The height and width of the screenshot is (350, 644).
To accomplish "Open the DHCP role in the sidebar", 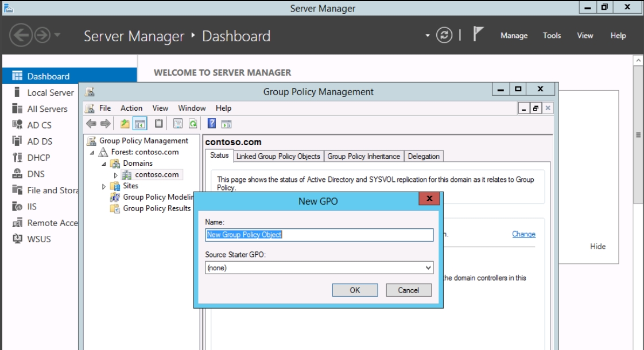I will pyautogui.click(x=38, y=158).
